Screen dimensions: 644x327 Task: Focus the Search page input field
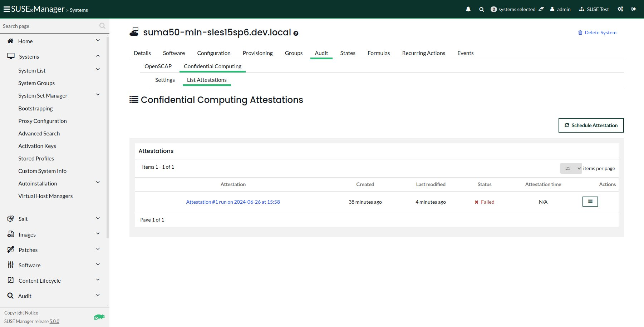[x=49, y=26]
